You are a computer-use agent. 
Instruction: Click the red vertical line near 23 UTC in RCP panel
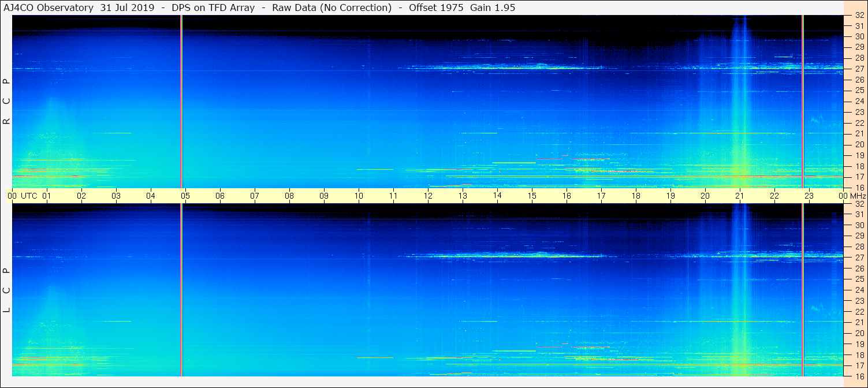[x=803, y=101]
